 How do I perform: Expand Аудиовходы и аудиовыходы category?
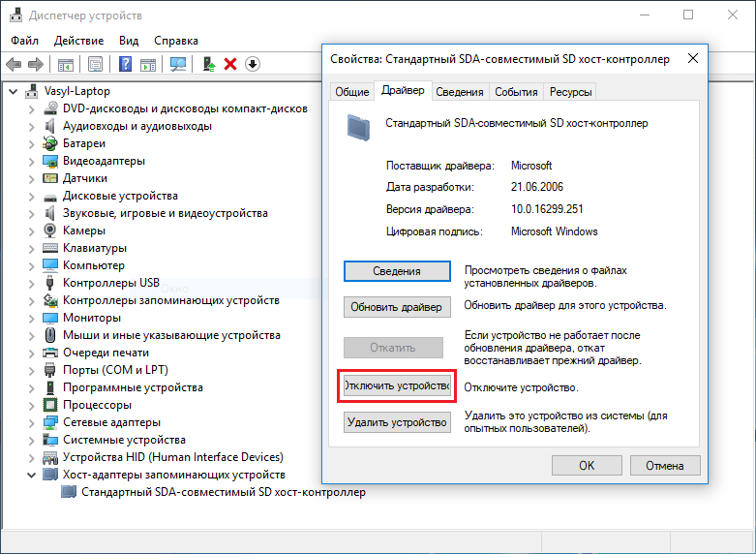click(x=31, y=127)
